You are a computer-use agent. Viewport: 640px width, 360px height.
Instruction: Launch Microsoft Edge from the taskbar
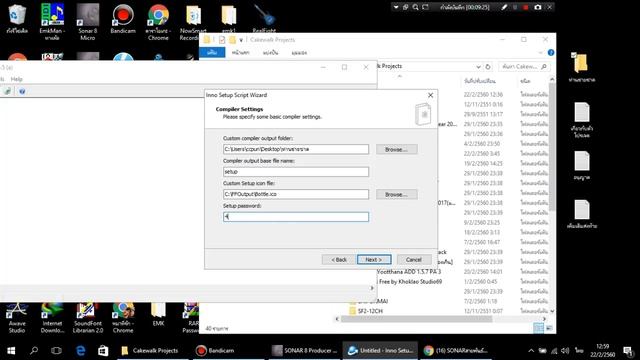(81, 351)
